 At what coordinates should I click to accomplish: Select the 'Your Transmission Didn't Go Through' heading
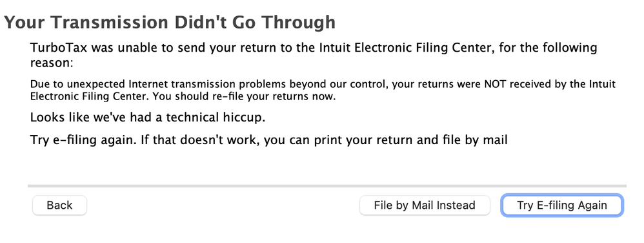tap(170, 22)
